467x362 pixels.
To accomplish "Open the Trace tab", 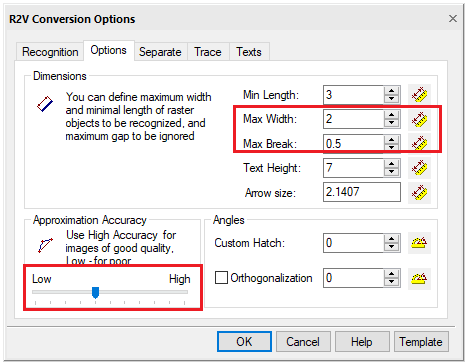I will click(208, 52).
